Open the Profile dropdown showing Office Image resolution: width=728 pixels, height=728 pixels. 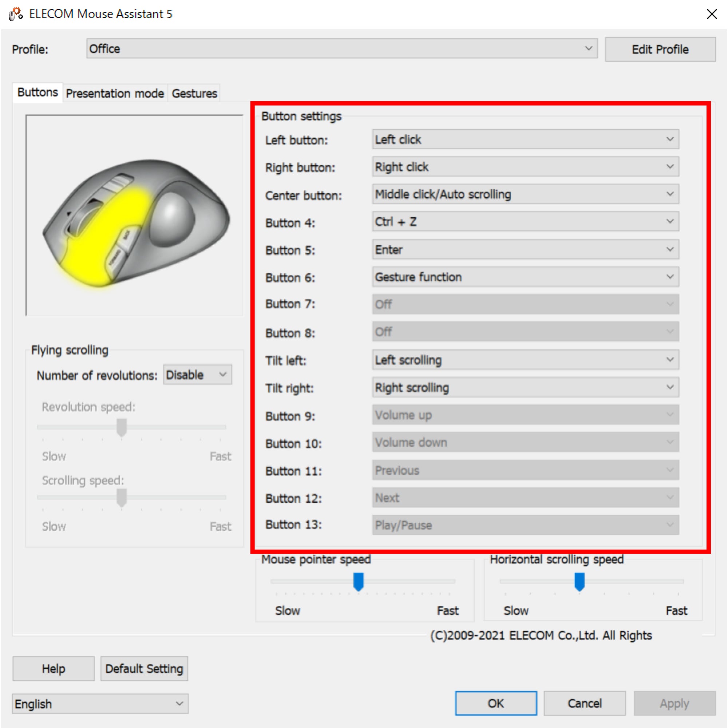coord(341,49)
